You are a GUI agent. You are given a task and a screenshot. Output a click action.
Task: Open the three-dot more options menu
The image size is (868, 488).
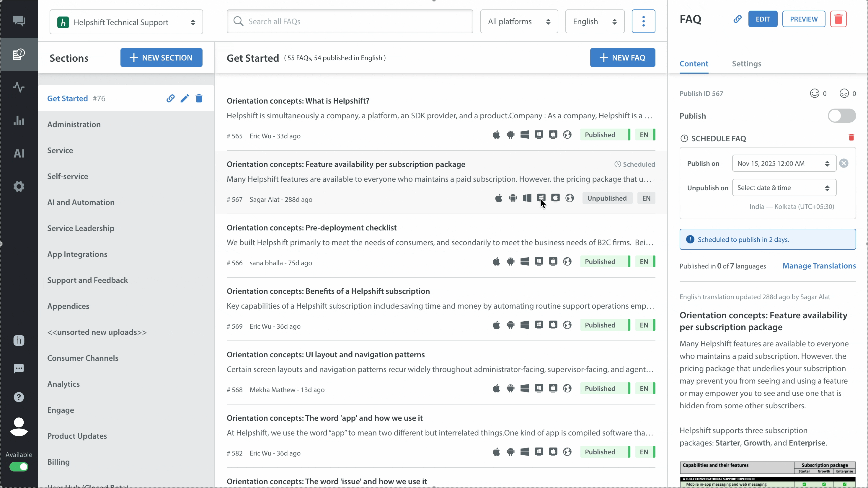643,22
